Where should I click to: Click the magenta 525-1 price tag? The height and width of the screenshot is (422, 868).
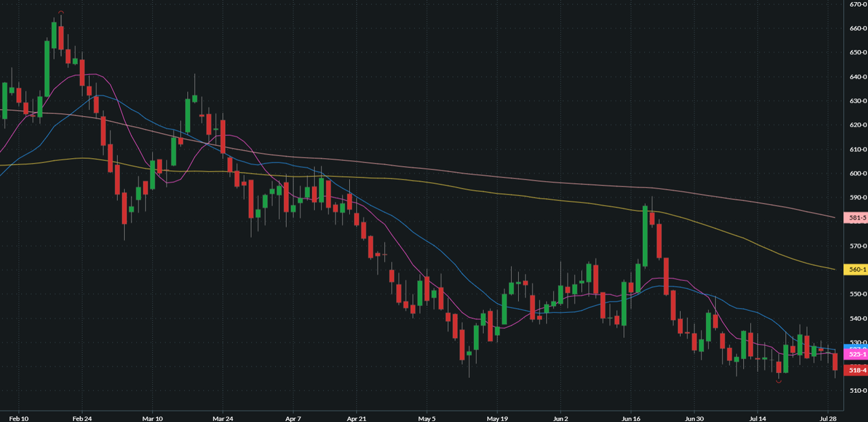tap(856, 355)
